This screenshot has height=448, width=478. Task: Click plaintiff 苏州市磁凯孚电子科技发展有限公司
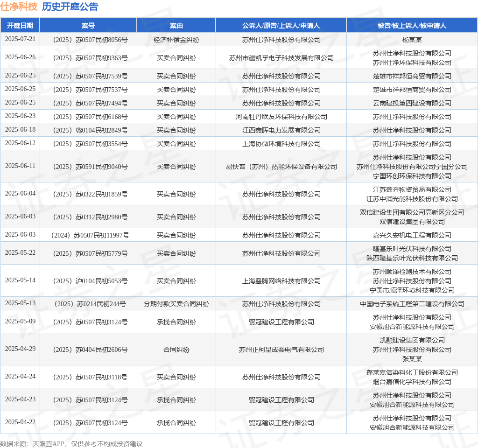281,58
